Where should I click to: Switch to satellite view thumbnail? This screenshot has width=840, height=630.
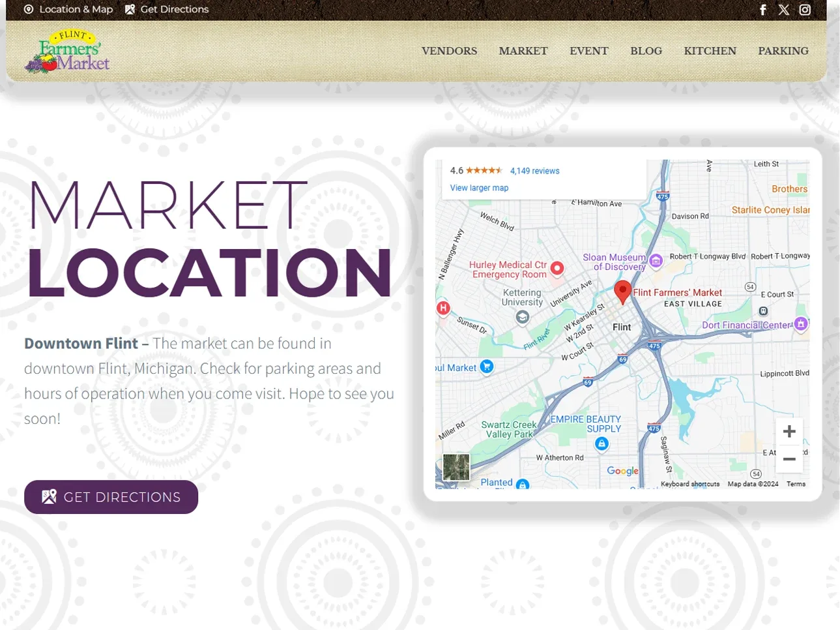(x=456, y=467)
